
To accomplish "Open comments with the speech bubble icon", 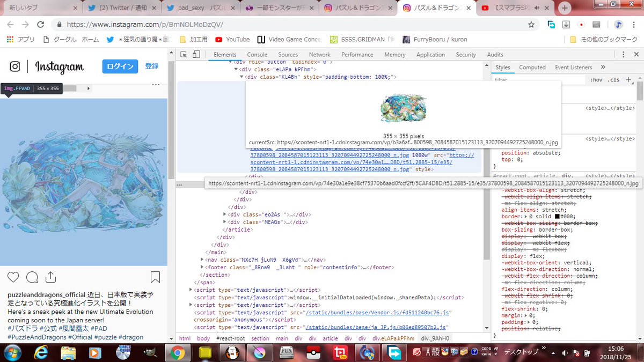I will coord(32,277).
